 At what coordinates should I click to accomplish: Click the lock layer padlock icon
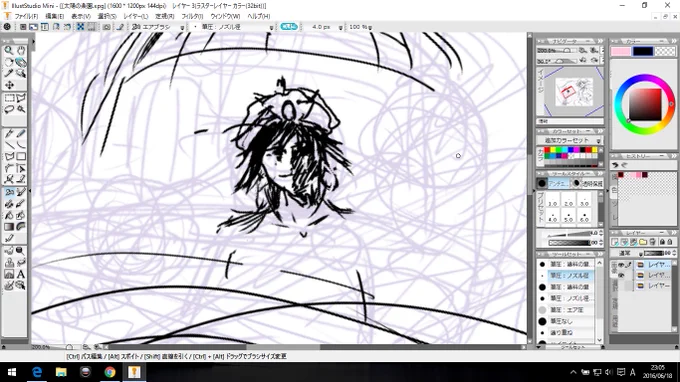point(662,242)
